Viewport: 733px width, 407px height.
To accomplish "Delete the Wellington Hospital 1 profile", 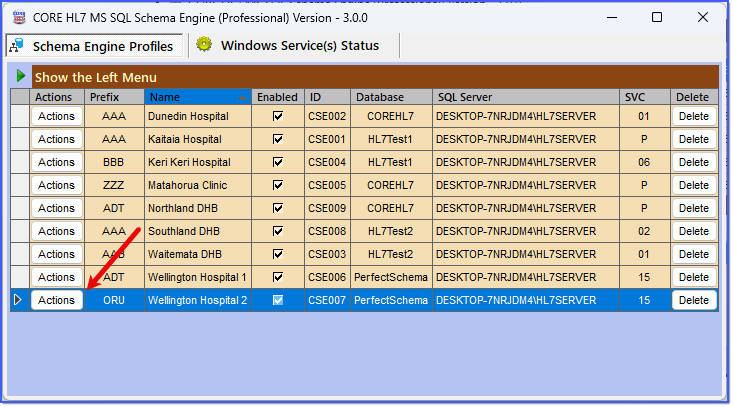I will [x=694, y=277].
